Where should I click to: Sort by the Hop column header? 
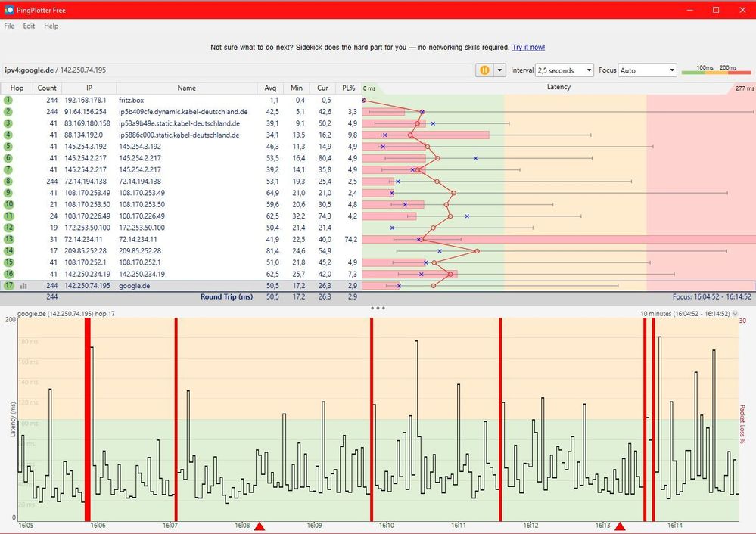(x=17, y=88)
